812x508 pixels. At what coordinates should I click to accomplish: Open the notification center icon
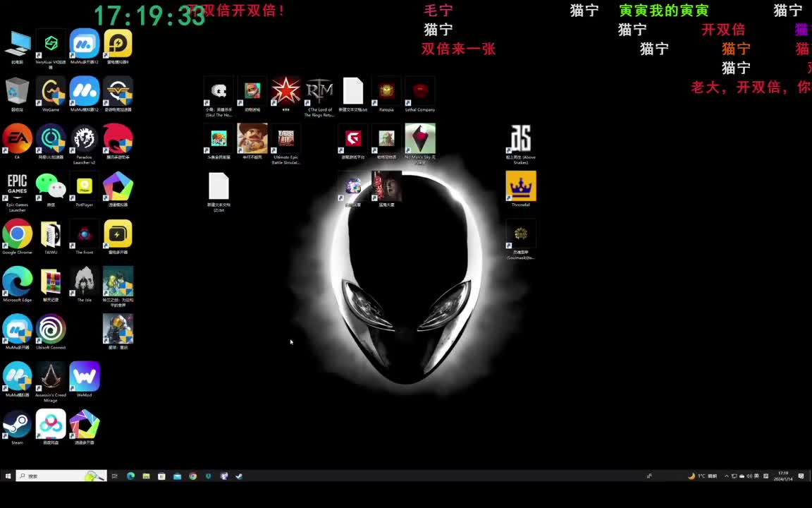pos(801,476)
